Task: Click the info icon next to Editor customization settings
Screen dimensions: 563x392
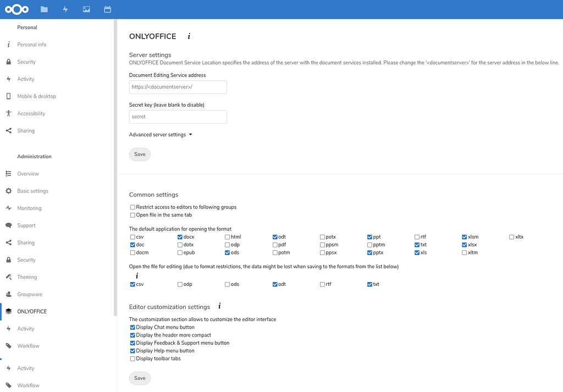Action: (x=219, y=307)
